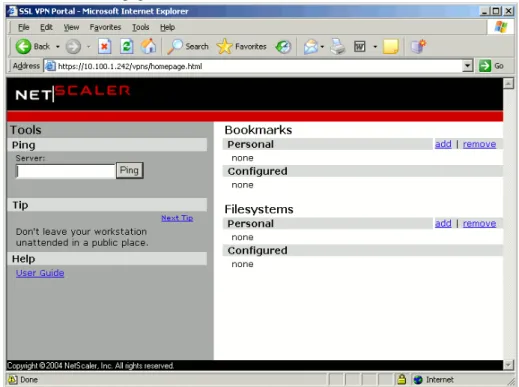Open the User Guide link
Screen dimensions: 519x387
pos(40,273)
